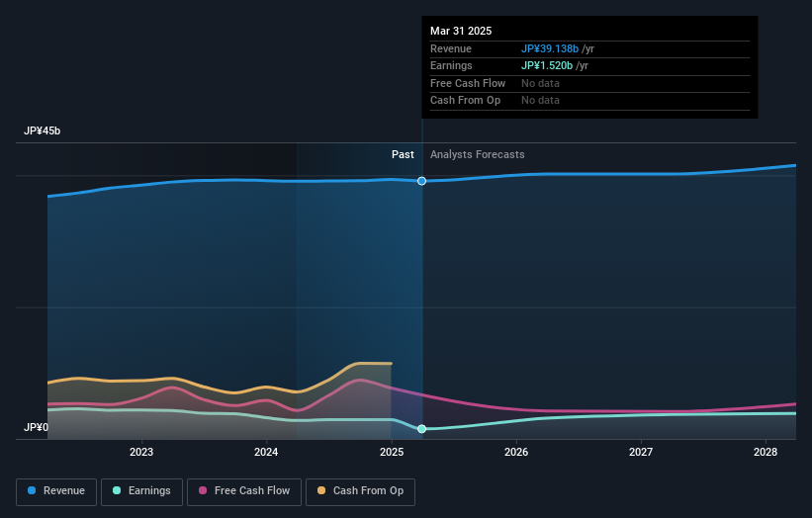Click the blue Revenue legend dot
Image resolution: width=812 pixels, height=518 pixels.
point(32,490)
